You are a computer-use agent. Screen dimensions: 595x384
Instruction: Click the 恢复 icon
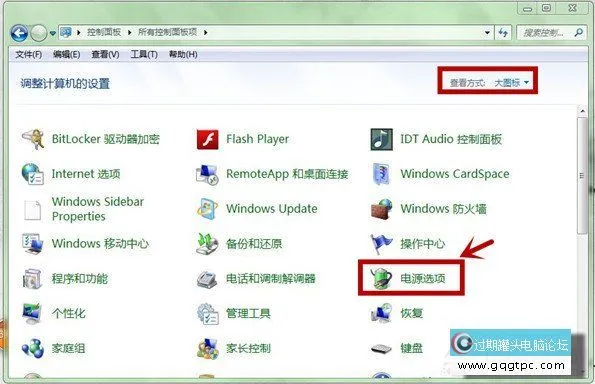click(381, 313)
